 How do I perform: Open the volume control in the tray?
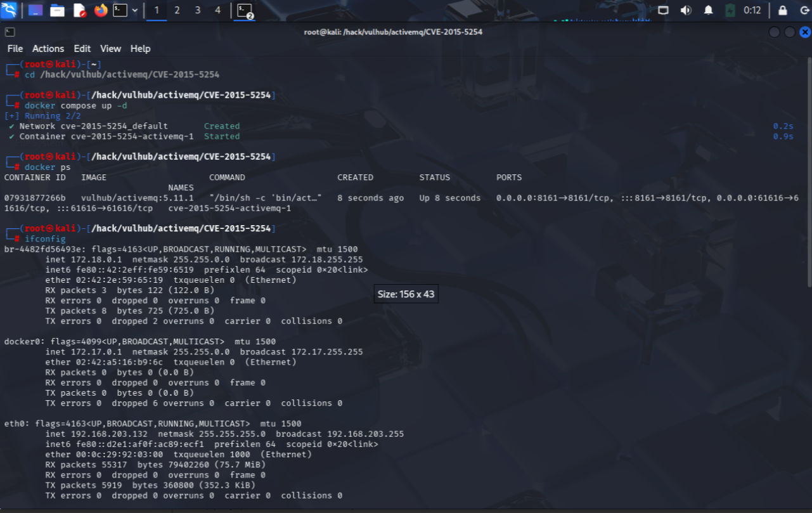coord(686,10)
